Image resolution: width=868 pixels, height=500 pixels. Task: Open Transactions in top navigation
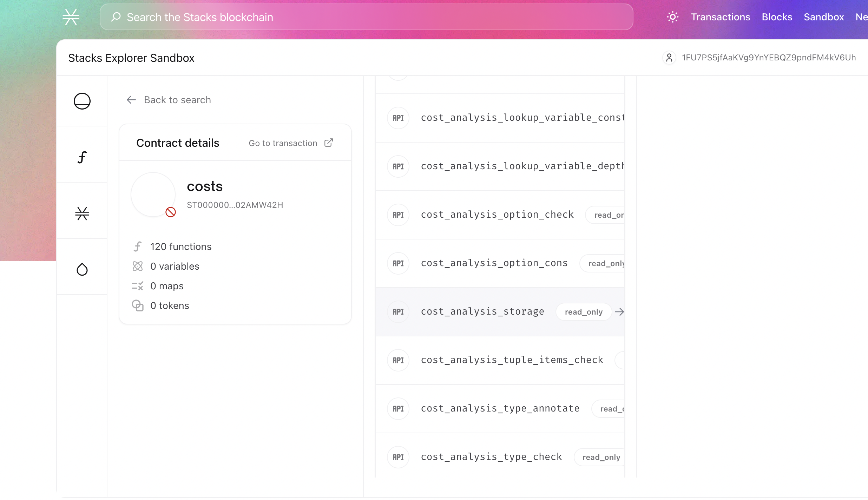[x=720, y=17]
